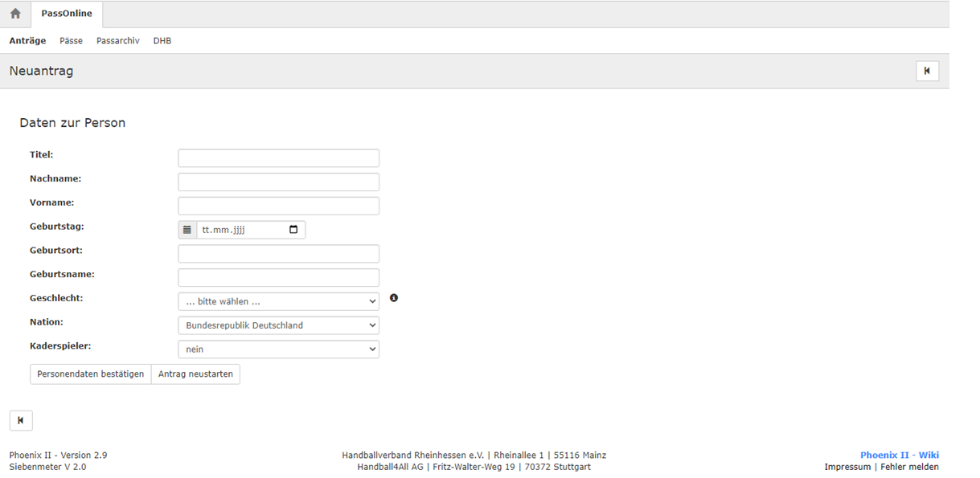Click the Fehler melden link
This screenshot has height=478, width=980.
[x=909, y=467]
